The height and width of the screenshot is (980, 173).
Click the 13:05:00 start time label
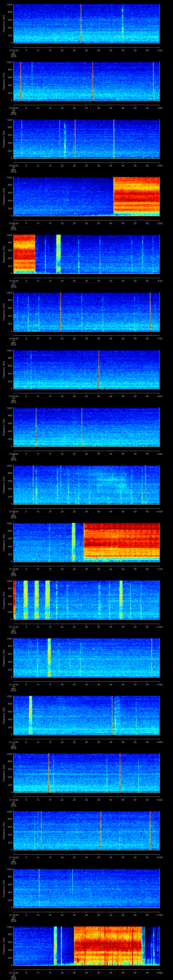click(14, 281)
